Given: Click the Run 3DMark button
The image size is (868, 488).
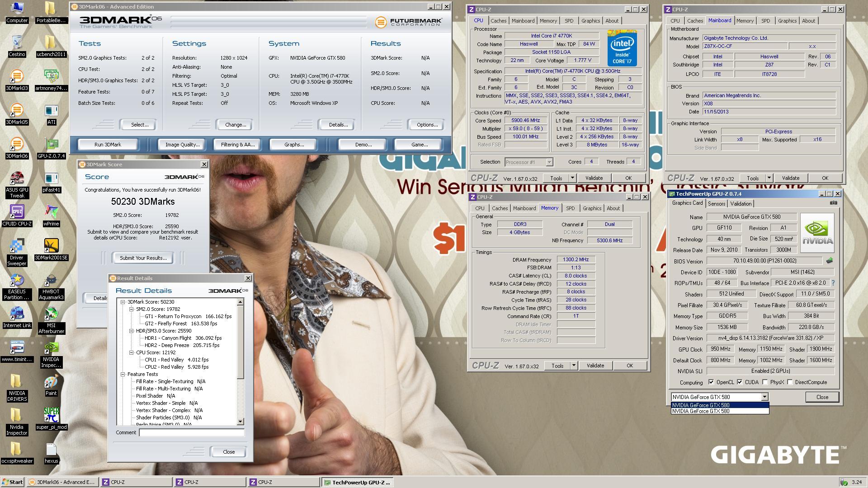Looking at the screenshot, I should [x=108, y=145].
